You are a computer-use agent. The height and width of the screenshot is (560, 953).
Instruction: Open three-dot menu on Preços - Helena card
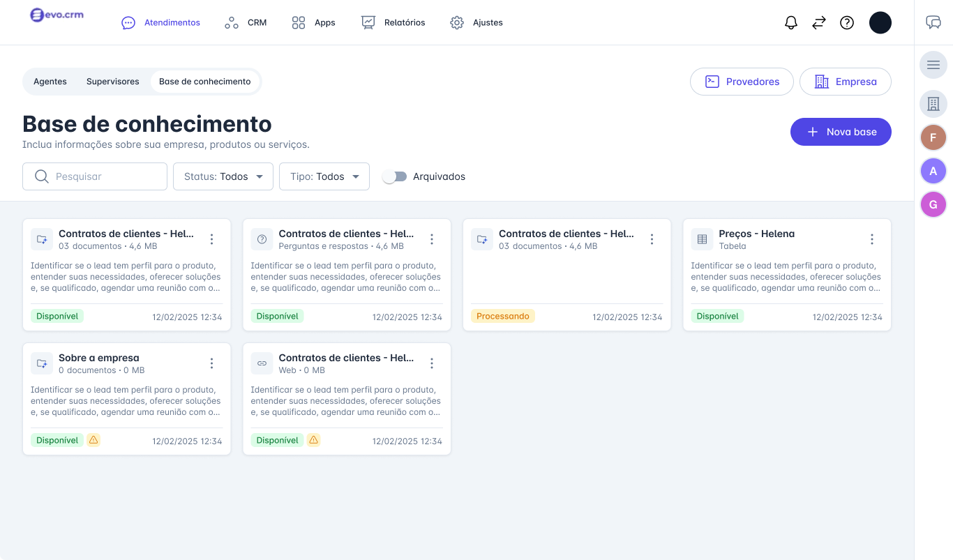(x=872, y=239)
